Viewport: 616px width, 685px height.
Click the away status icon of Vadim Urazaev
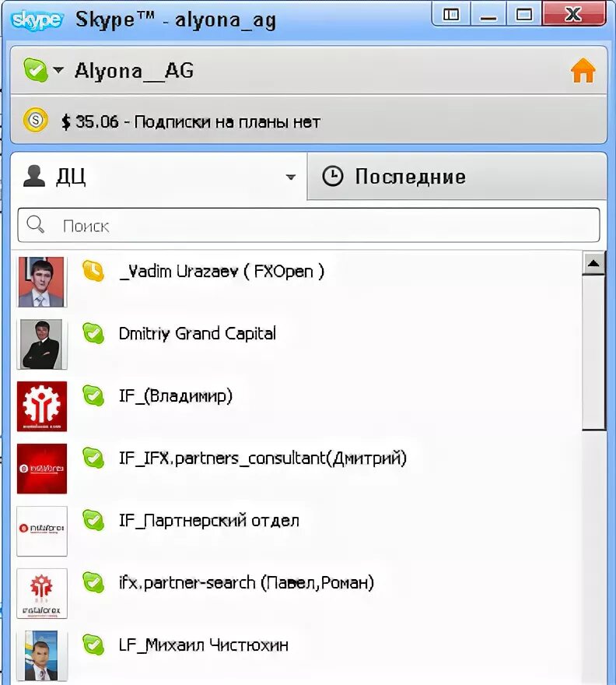pos(93,272)
